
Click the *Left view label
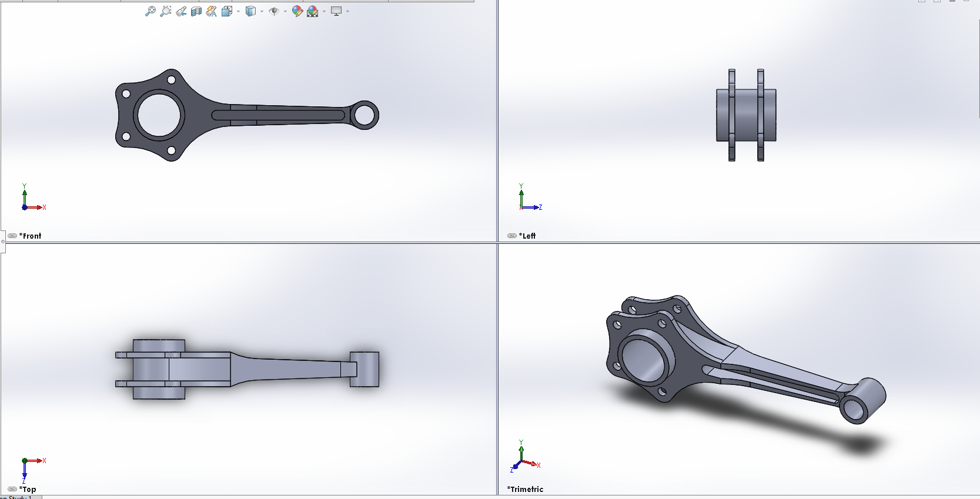[x=527, y=236]
